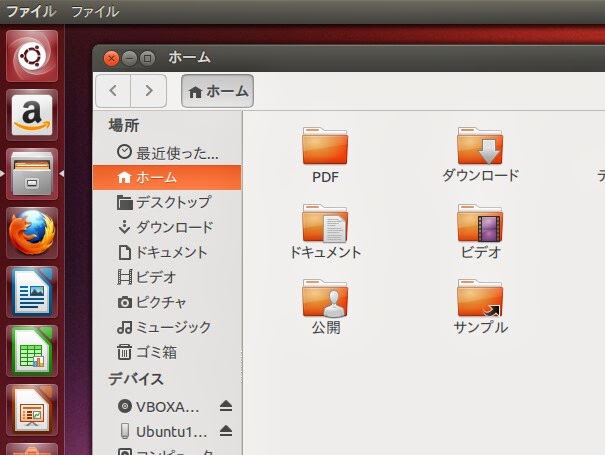Image resolution: width=605 pixels, height=455 pixels.
Task: Open the PDF folder
Action: click(x=325, y=156)
